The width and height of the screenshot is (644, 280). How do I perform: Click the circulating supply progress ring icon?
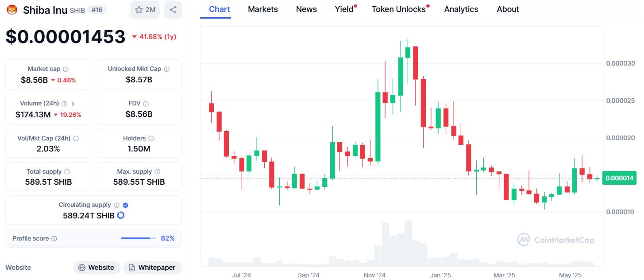click(120, 215)
